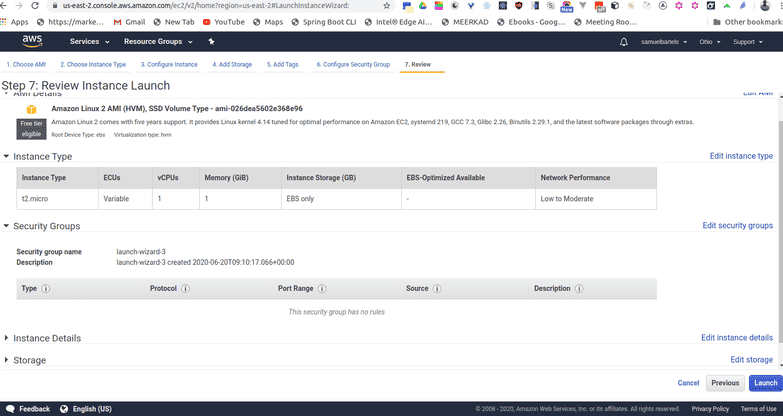Image resolution: width=783 pixels, height=416 pixels.
Task: Click the pin shortcut icon in AWS navbar
Action: coord(211,41)
